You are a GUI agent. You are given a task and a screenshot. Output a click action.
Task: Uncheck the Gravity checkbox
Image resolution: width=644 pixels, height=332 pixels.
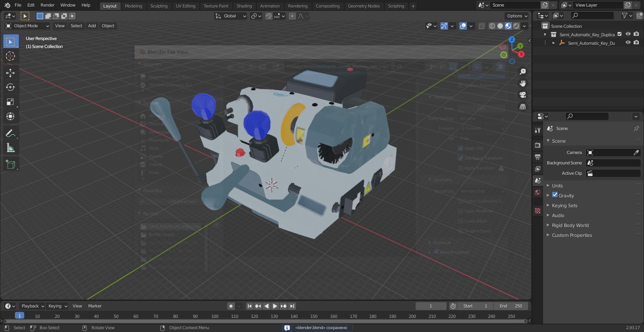point(555,195)
